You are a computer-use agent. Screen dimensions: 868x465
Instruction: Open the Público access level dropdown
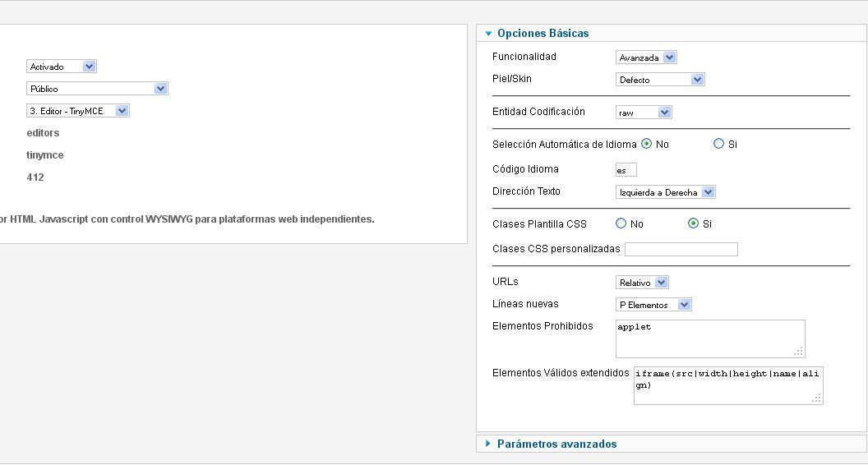97,89
